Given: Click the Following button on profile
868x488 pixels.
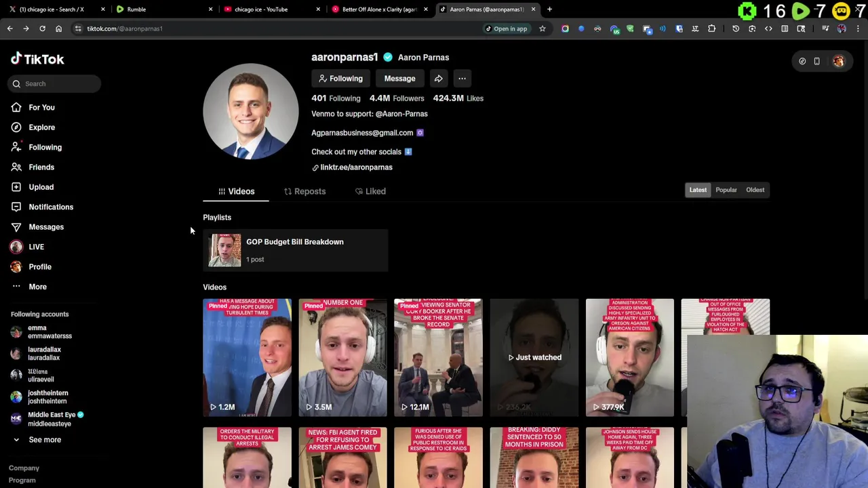Looking at the screenshot, I should (340, 79).
